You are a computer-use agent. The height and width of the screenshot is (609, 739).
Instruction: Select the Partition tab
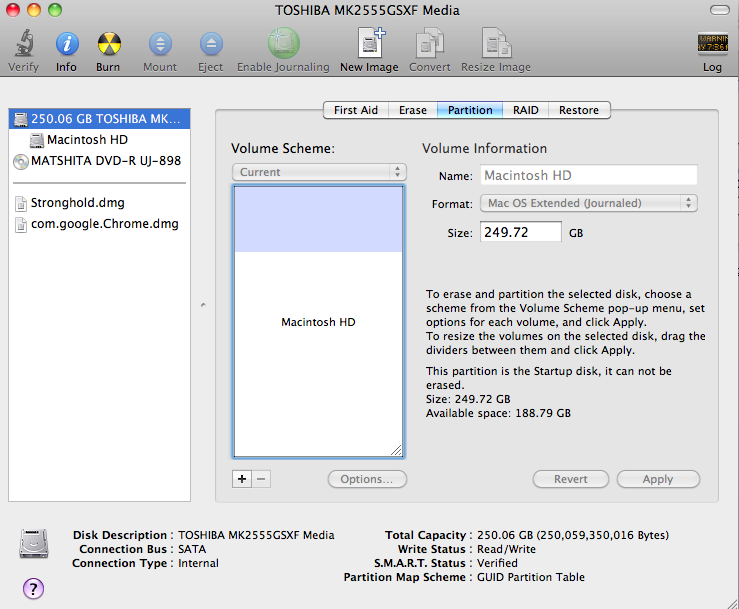click(x=470, y=110)
